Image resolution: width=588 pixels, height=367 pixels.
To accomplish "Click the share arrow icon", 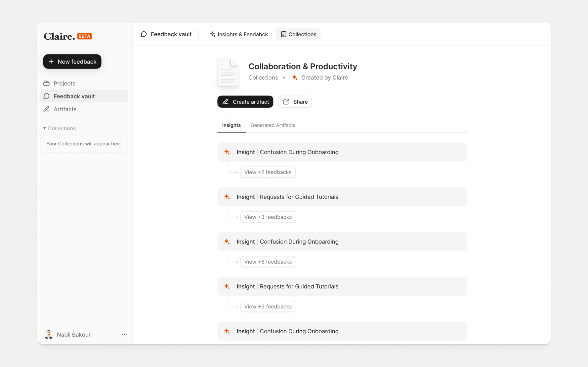I will (x=286, y=102).
